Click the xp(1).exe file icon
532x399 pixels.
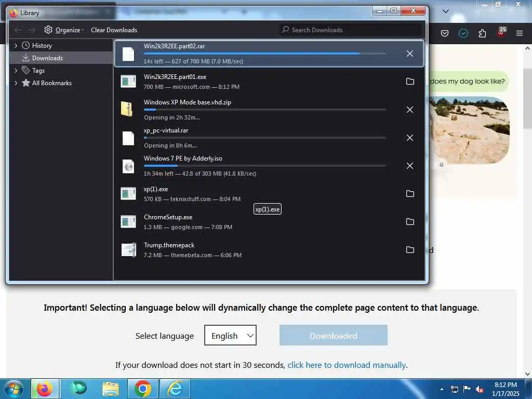pos(128,194)
